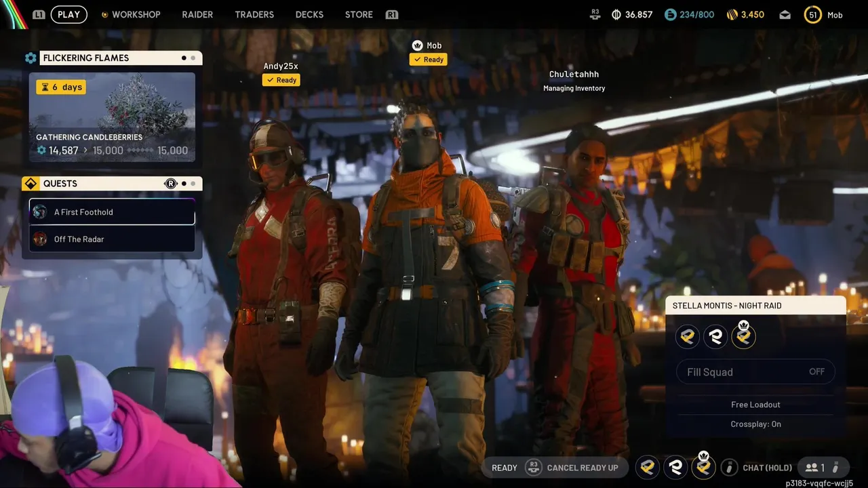Open the STORE tab
This screenshot has width=868, height=488.
tap(359, 14)
